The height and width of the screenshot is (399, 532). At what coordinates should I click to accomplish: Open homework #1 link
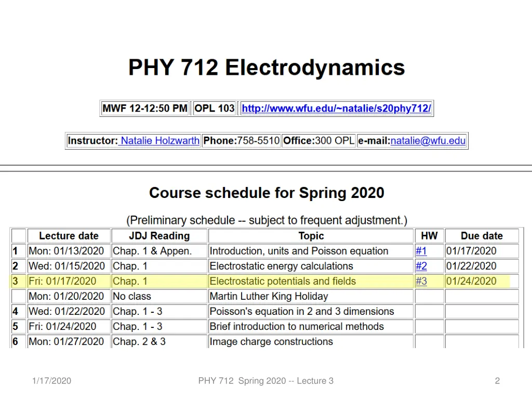tap(421, 251)
